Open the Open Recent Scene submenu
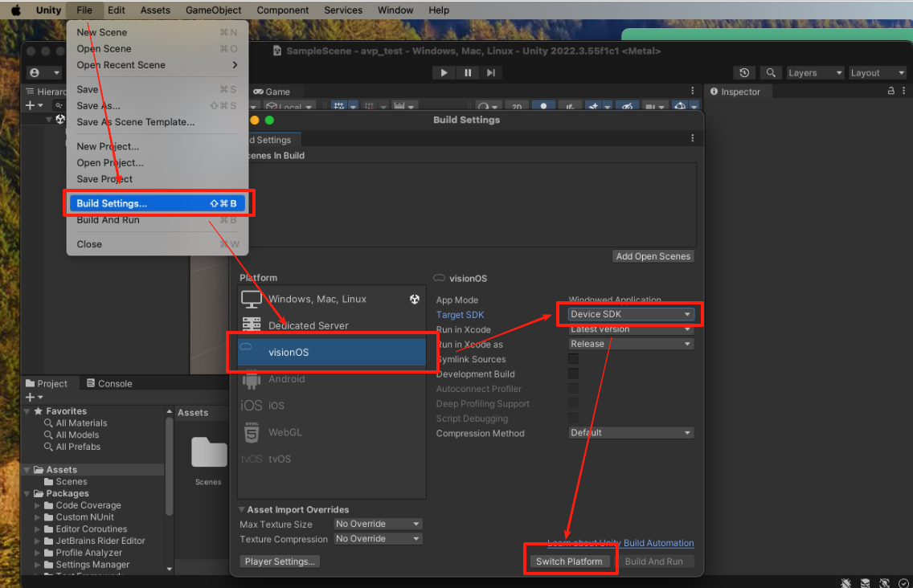The height and width of the screenshot is (588, 913). click(x=158, y=65)
